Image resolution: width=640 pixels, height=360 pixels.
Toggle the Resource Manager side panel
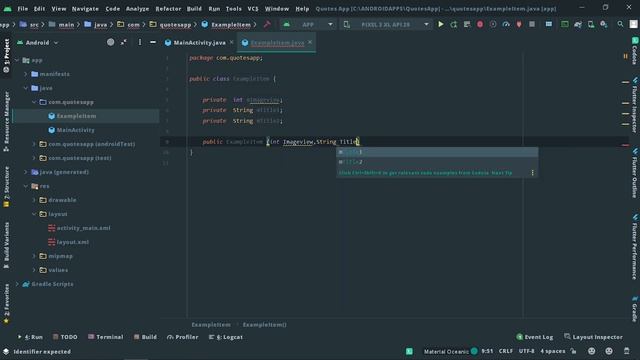[x=6, y=121]
